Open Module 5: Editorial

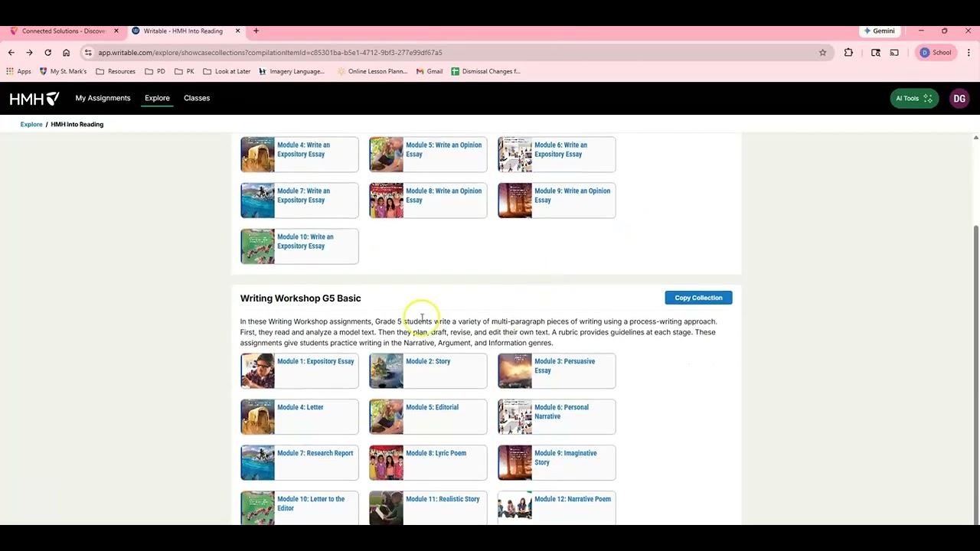pyautogui.click(x=428, y=417)
